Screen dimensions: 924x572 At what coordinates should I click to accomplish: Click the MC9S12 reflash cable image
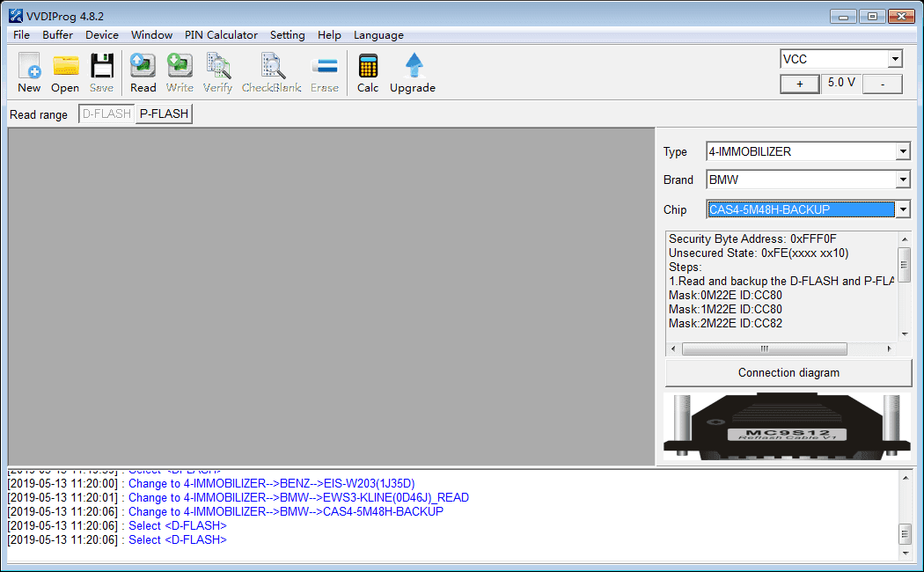[788, 427]
